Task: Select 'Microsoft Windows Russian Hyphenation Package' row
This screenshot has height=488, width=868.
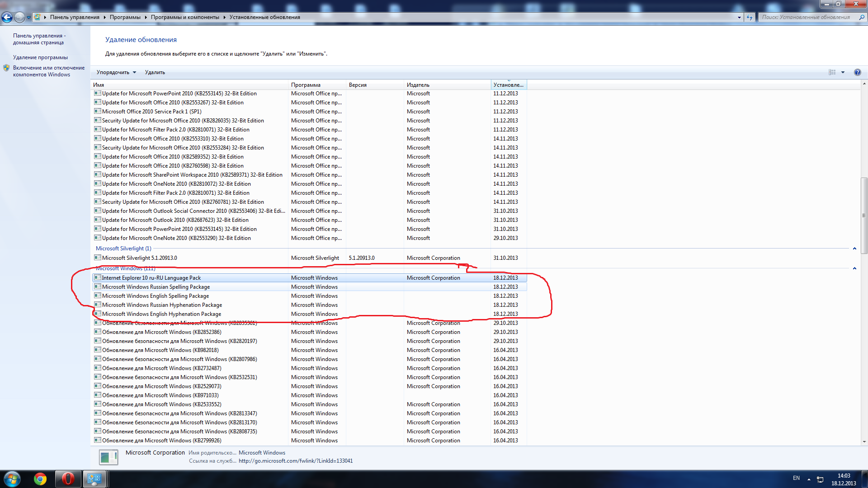Action: point(310,305)
